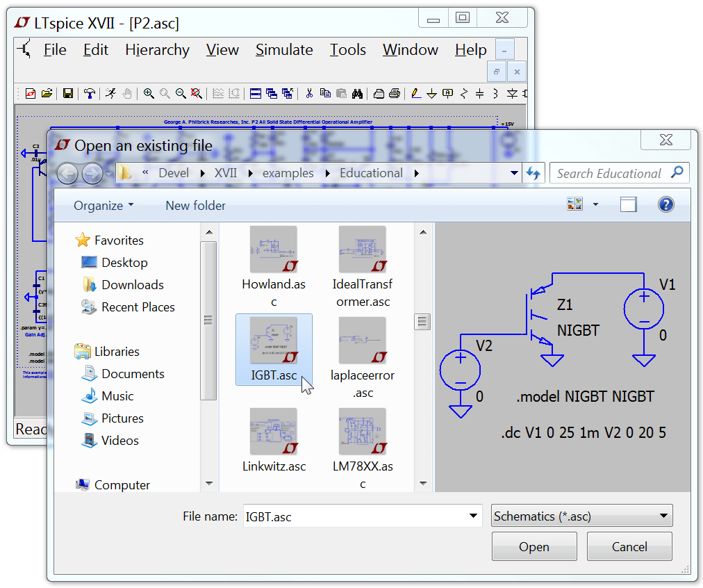
Task: Click the Open button in the dialog
Action: coord(534,547)
